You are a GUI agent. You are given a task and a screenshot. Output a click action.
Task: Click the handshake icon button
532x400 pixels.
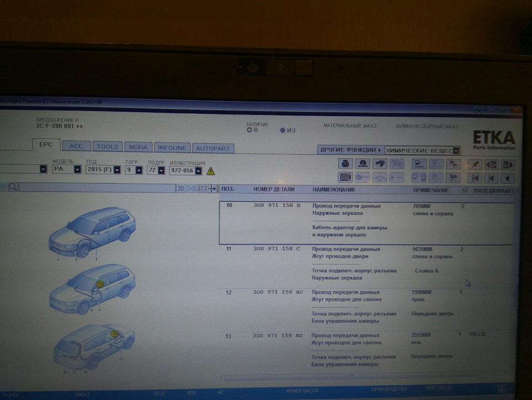click(x=380, y=164)
